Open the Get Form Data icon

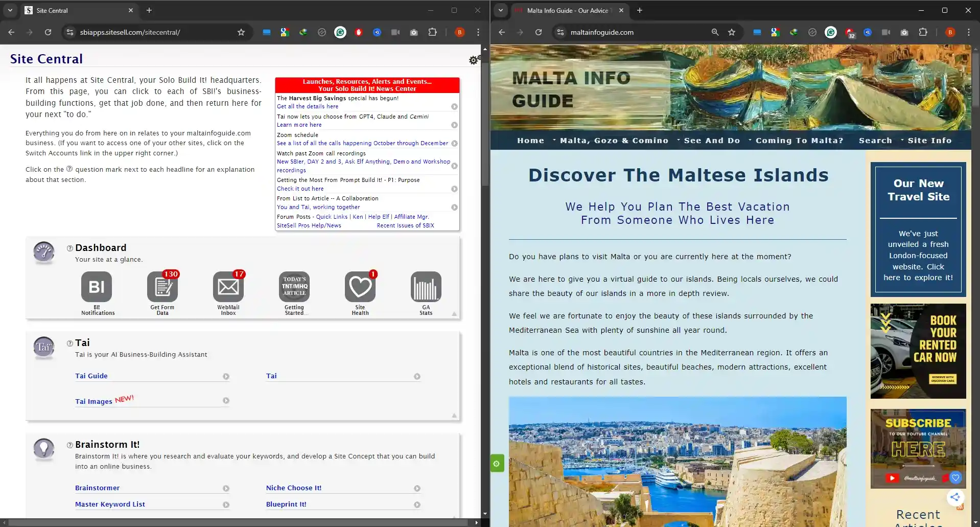(162, 287)
